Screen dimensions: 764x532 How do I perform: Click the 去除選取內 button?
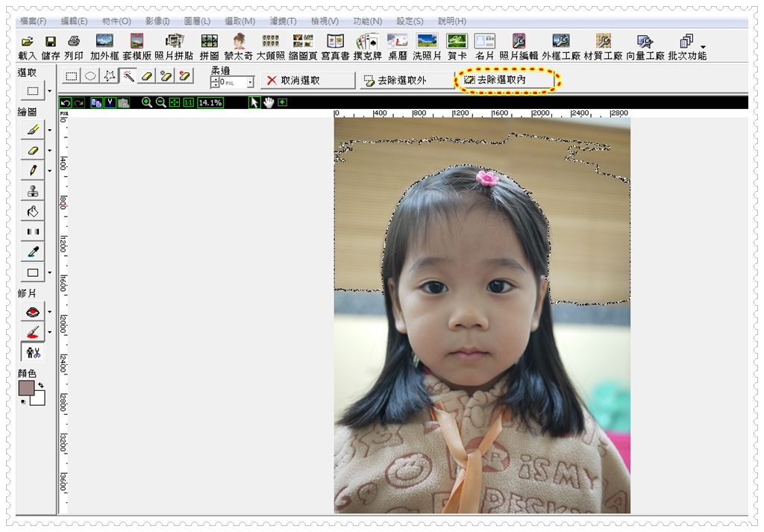coord(506,80)
